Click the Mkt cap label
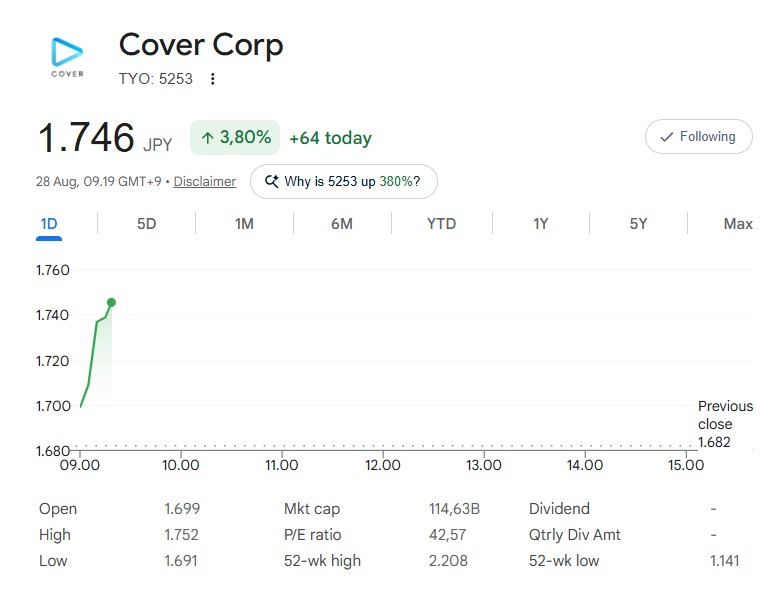This screenshot has height=599, width=769. (x=311, y=509)
